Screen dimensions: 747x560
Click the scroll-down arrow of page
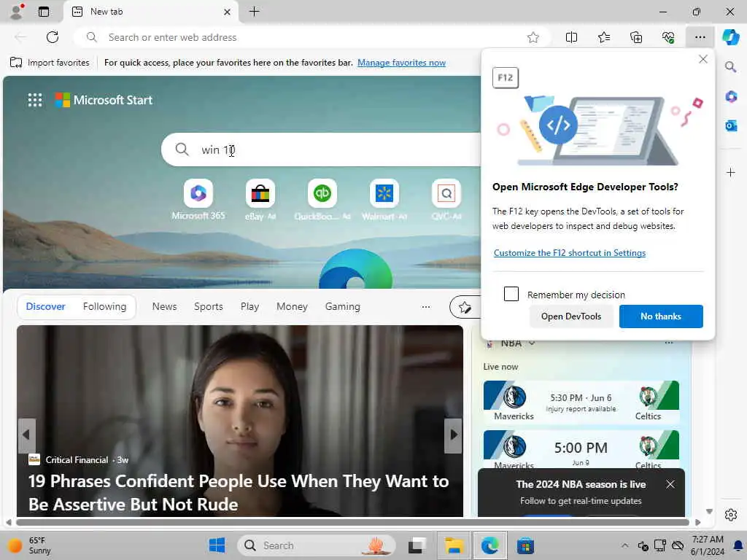click(x=709, y=511)
